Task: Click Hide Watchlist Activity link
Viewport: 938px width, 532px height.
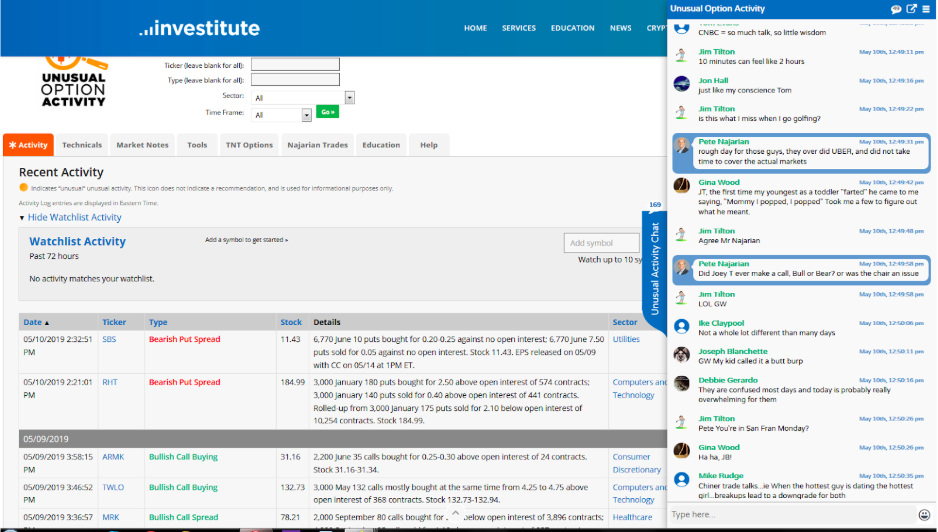Action: click(x=74, y=218)
